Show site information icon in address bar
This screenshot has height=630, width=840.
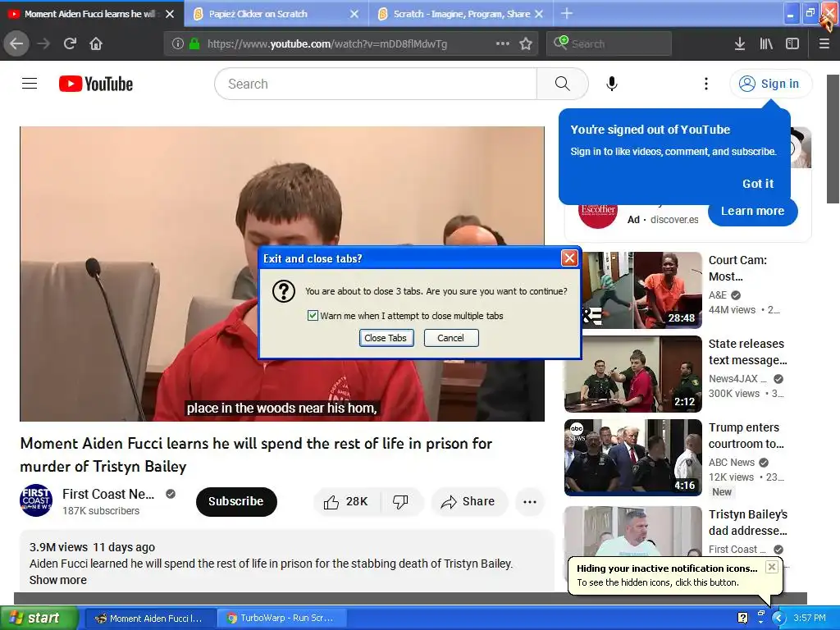(x=178, y=44)
